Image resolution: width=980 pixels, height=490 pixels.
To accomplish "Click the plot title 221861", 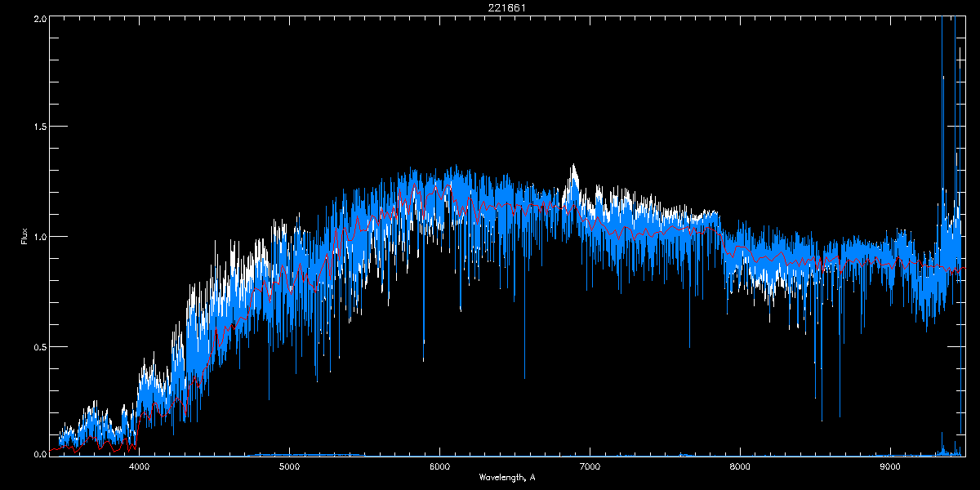I will [507, 7].
